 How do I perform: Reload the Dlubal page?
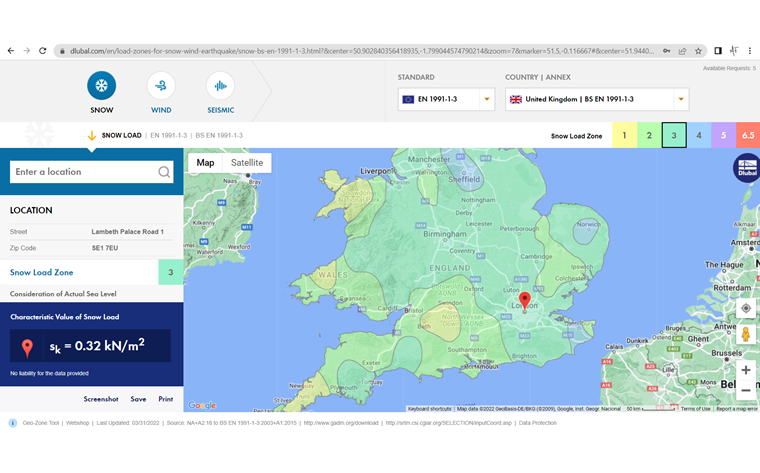[43, 50]
